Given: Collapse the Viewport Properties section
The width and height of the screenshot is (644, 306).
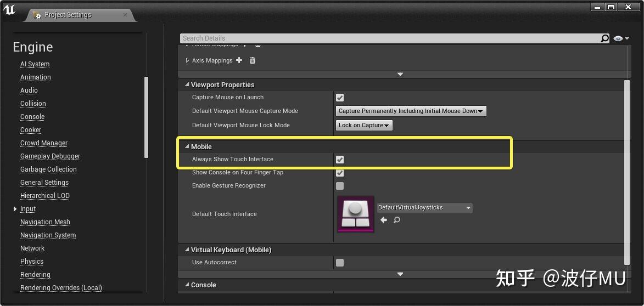Looking at the screenshot, I should (187, 85).
